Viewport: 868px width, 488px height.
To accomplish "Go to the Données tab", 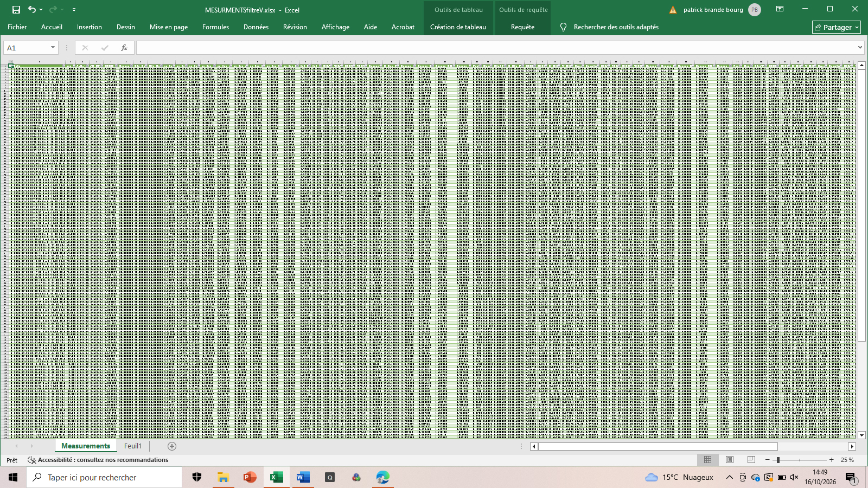I will click(x=256, y=27).
